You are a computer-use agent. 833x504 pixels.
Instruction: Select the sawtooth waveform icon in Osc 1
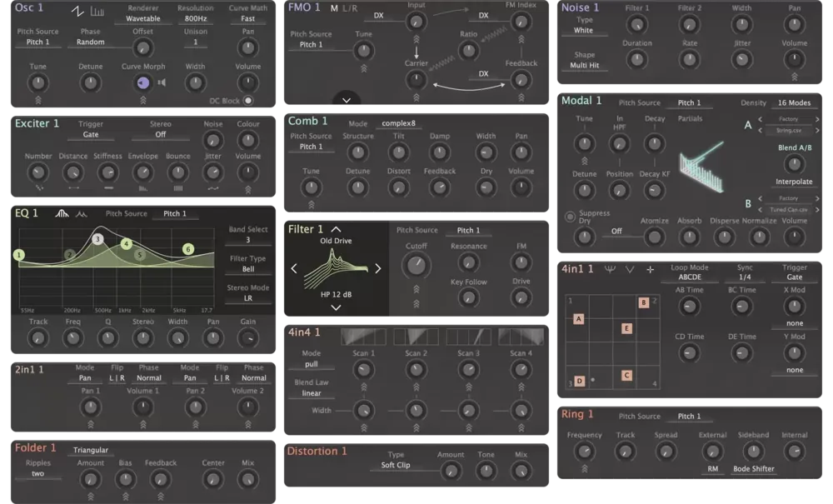[x=77, y=11]
